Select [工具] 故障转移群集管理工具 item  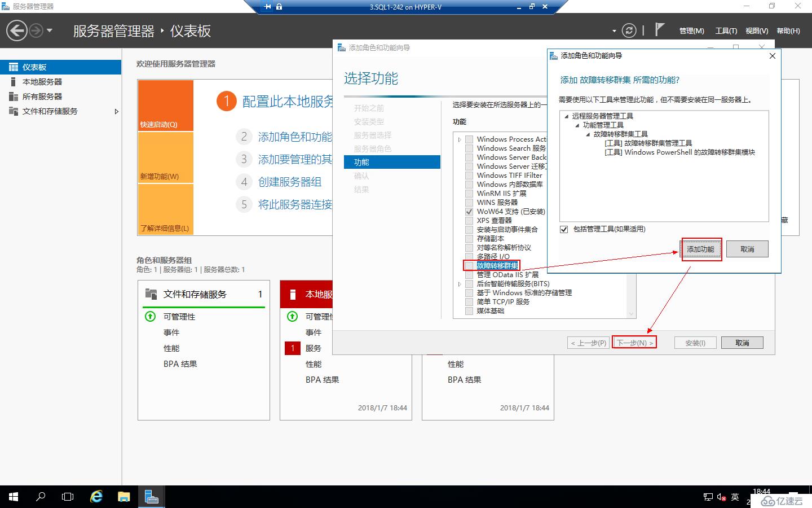648,143
